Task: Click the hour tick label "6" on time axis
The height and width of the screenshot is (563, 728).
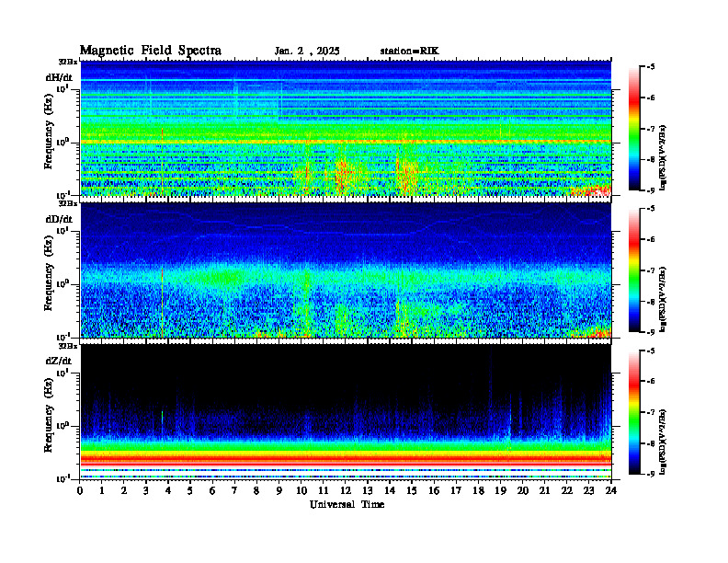Action: point(212,491)
